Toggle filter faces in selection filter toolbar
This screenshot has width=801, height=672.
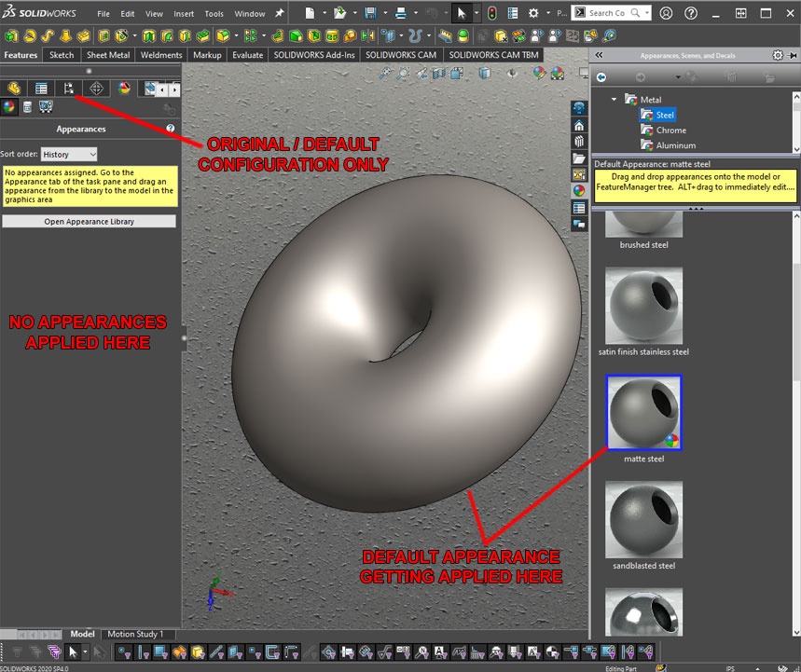(x=161, y=652)
